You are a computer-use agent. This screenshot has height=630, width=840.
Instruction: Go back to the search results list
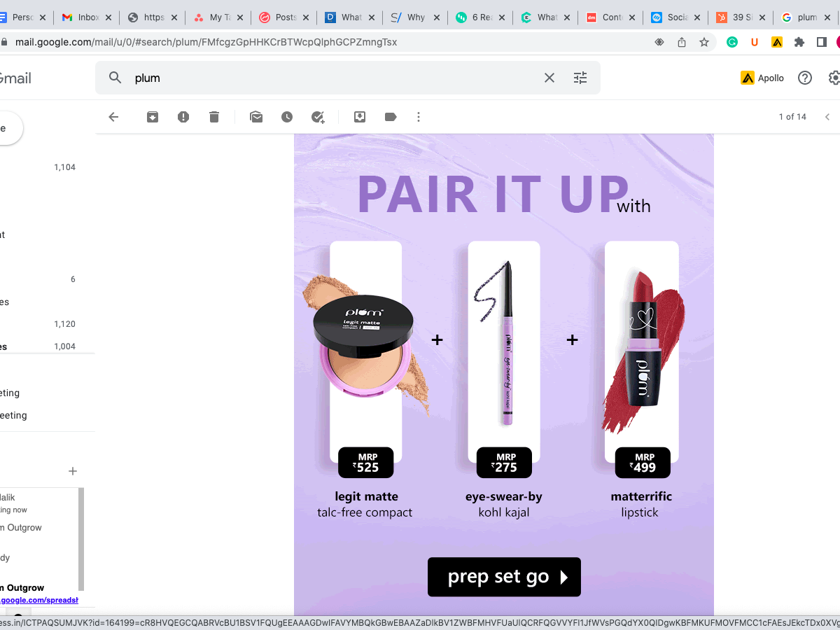pyautogui.click(x=113, y=117)
